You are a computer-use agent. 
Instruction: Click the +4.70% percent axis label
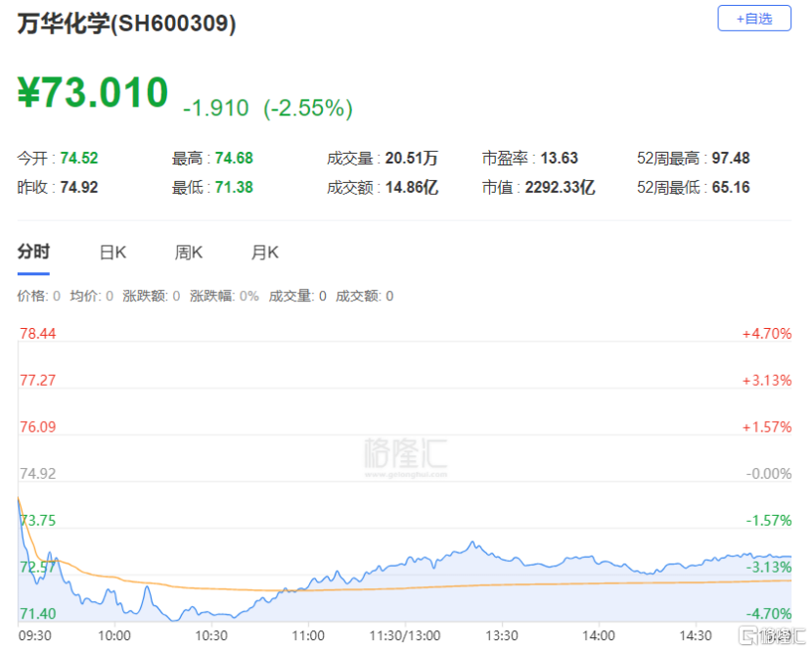(x=766, y=333)
